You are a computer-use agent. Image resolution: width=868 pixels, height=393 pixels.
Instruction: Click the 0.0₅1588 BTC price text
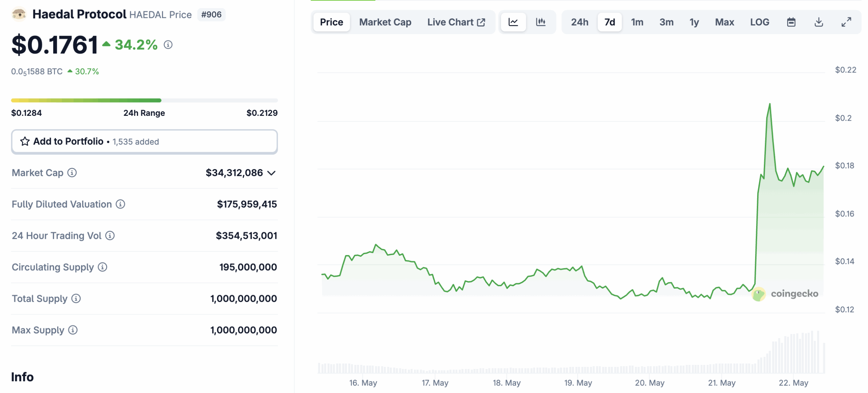coord(37,72)
